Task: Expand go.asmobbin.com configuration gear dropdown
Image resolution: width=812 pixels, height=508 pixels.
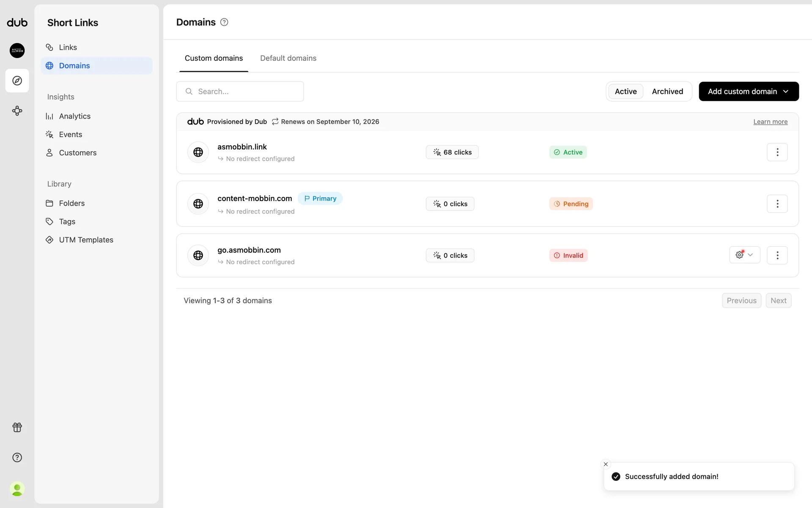Action: 744,255
